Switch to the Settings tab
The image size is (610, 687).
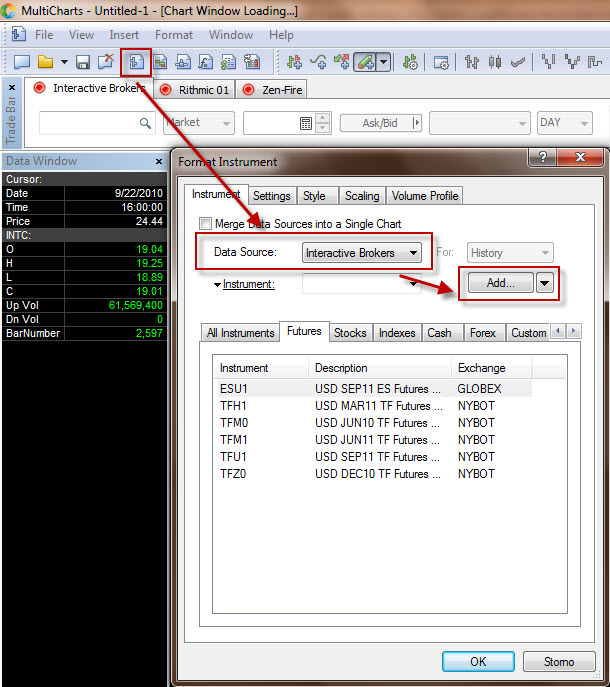point(272,196)
